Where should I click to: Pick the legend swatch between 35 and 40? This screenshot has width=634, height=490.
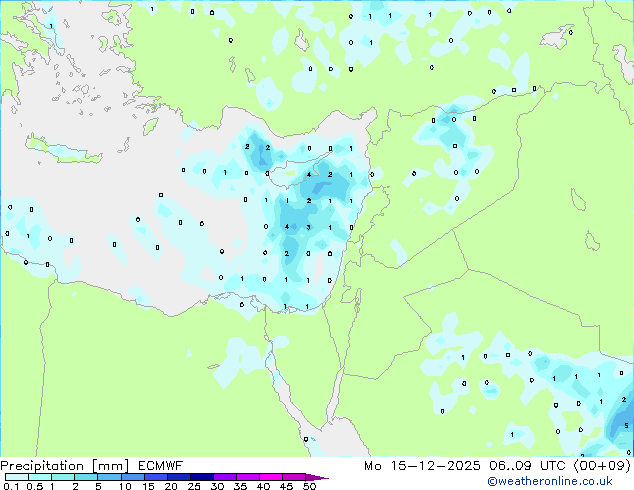(248, 477)
